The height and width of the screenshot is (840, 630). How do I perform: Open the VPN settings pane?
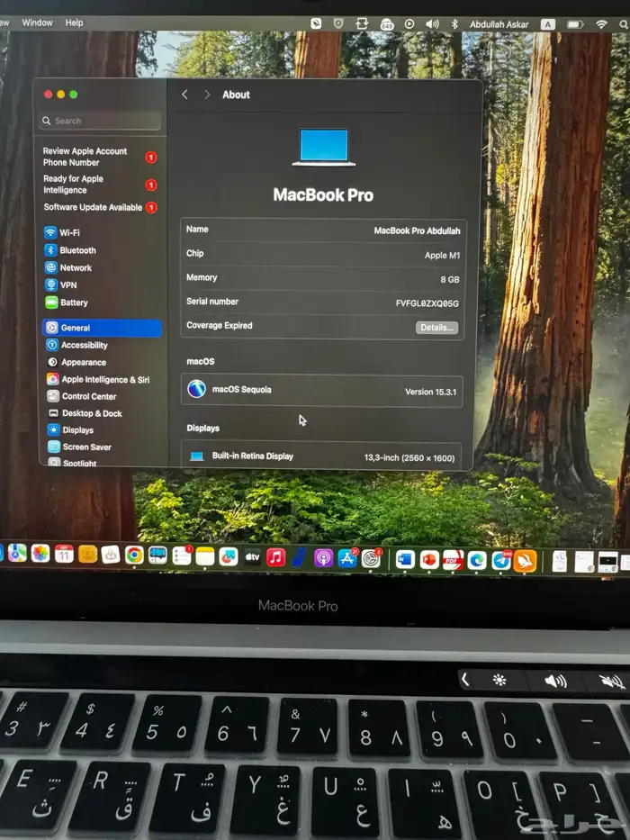click(61, 285)
